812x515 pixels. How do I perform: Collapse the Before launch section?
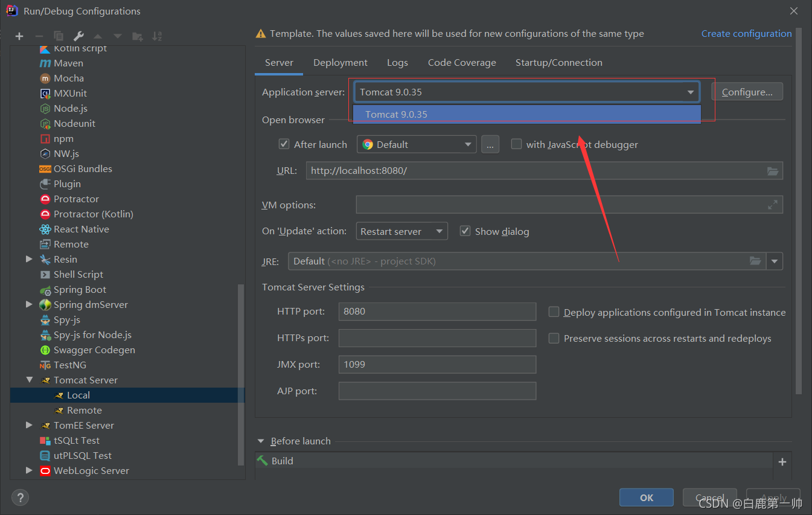click(261, 441)
